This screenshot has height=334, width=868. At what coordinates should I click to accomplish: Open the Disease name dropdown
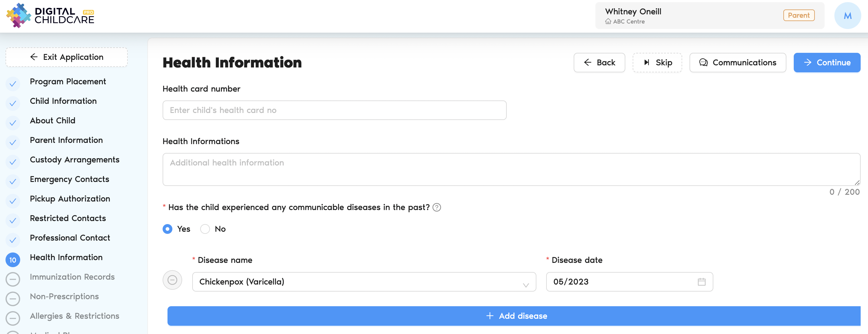tap(364, 282)
